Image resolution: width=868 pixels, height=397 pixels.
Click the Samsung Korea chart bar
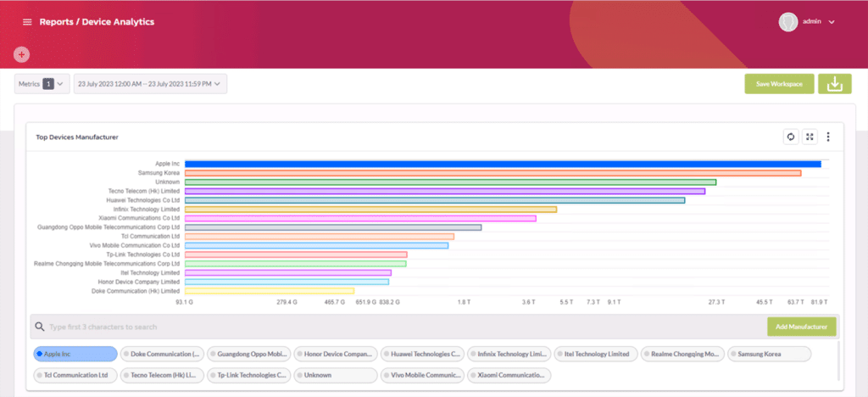tap(492, 173)
